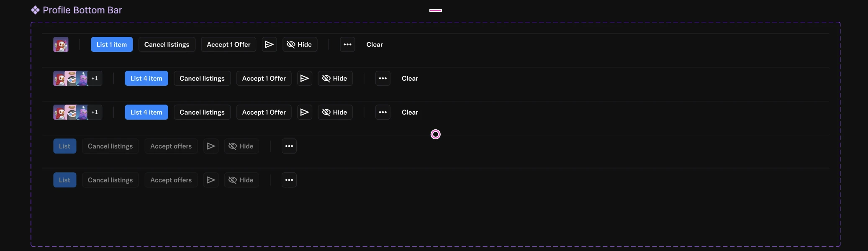Select the single avatar thumbnail beside List 1 item
The width and height of the screenshot is (868, 251).
[61, 44]
